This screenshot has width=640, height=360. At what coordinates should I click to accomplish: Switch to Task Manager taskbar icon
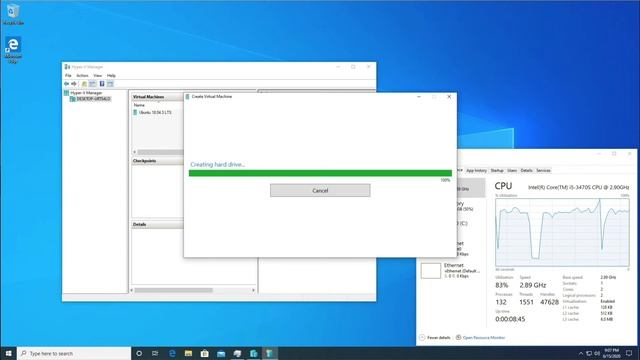point(237,353)
